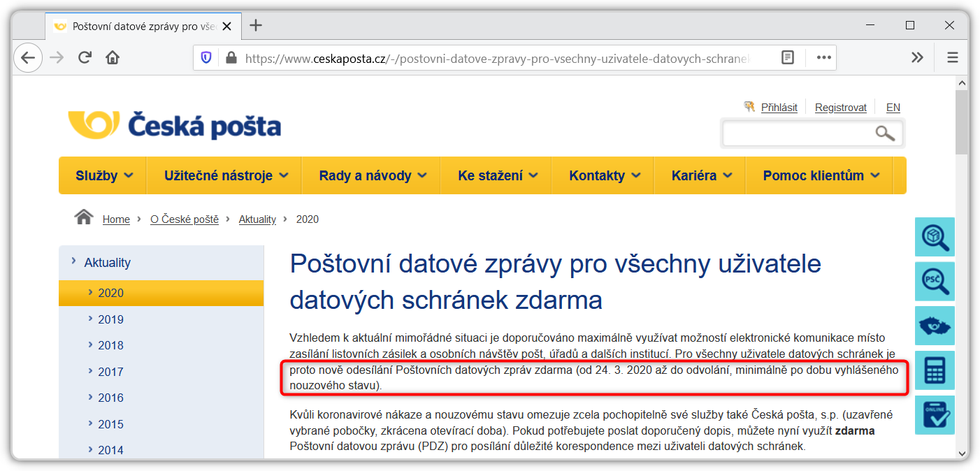The height and width of the screenshot is (471, 980).
Task: Open the online form checklist sidebar icon
Action: point(935,415)
